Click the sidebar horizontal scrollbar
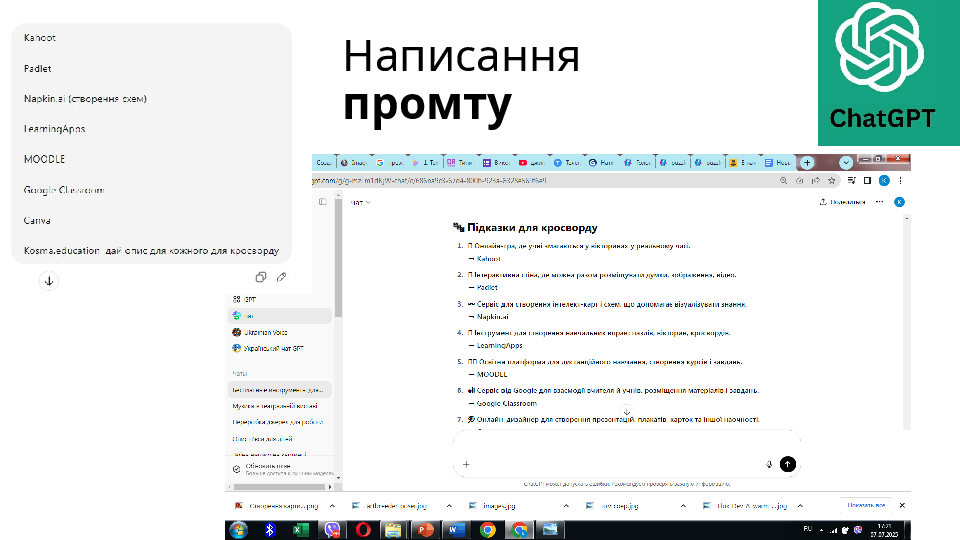The width and height of the screenshot is (960, 540). tap(279, 487)
